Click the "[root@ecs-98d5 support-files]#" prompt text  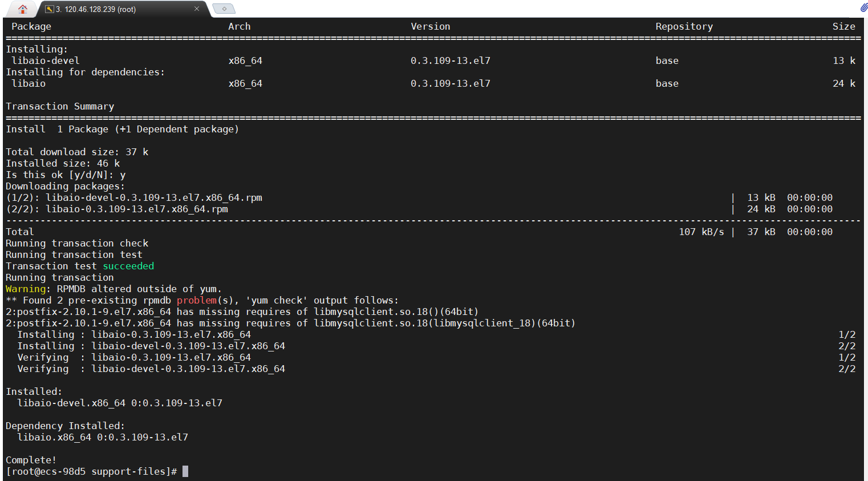coord(91,471)
